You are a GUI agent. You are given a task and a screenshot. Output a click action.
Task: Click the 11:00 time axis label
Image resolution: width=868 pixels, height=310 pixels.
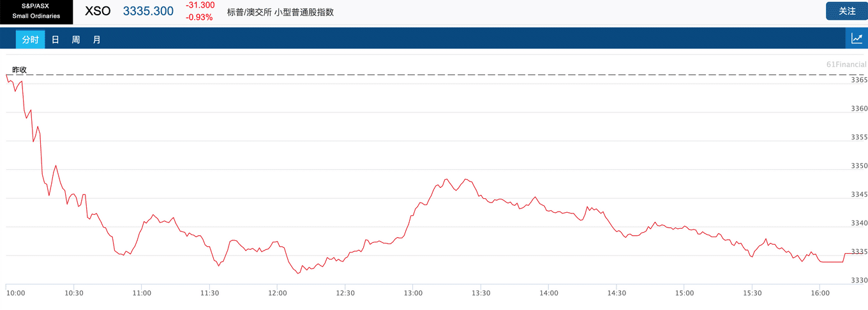(x=142, y=293)
